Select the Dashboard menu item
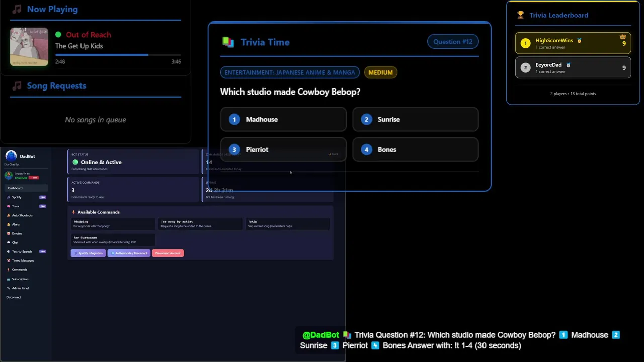 point(27,188)
